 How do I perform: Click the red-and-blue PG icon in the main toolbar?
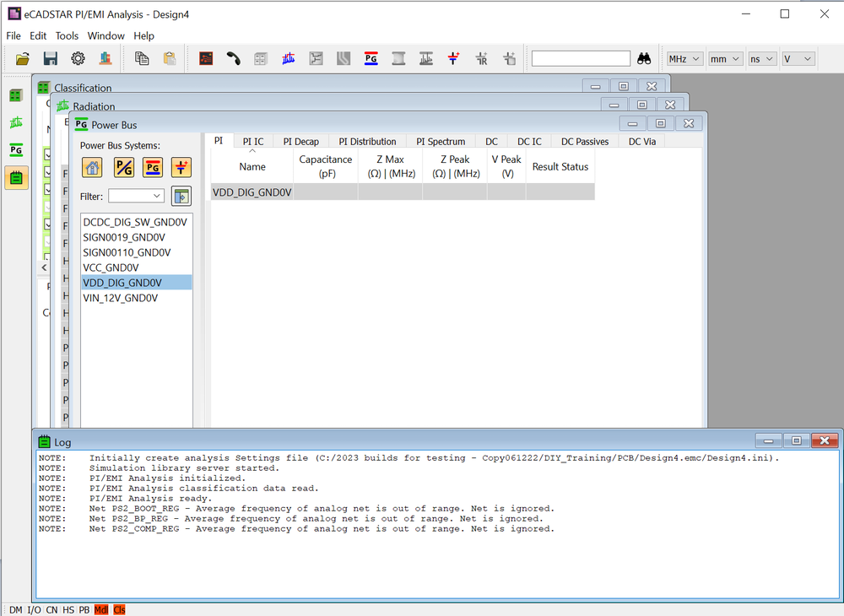[x=371, y=58]
